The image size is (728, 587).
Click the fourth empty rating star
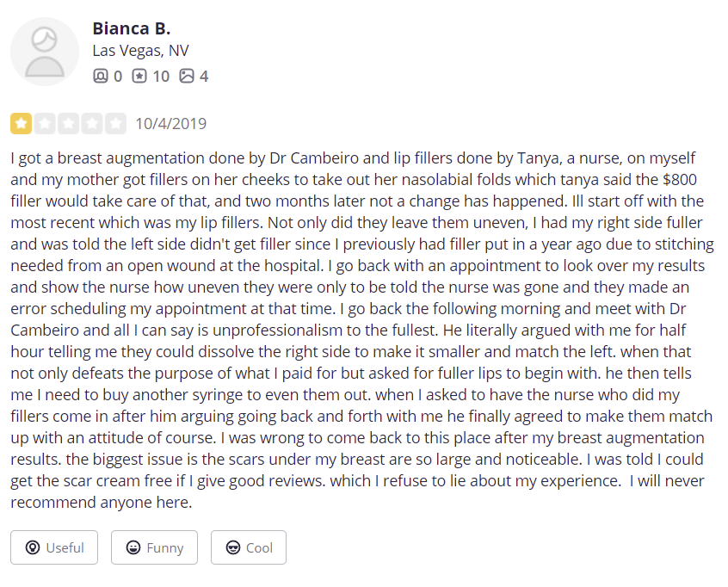[92, 124]
